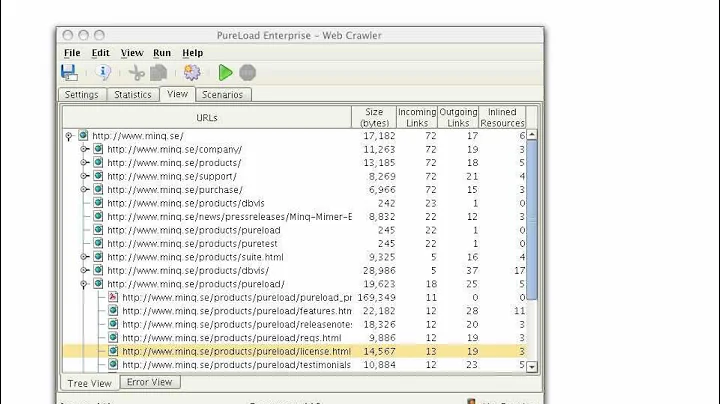Click outgoing links value 37

[x=472, y=270]
